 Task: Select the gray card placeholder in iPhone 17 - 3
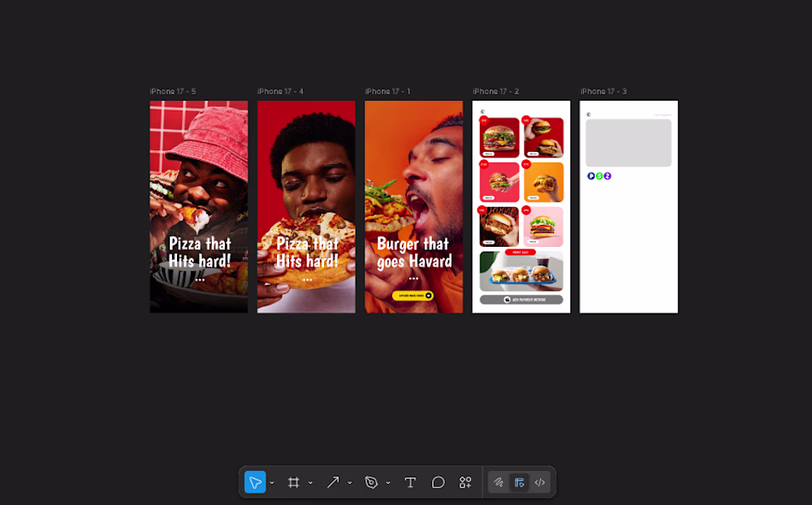[x=628, y=143]
